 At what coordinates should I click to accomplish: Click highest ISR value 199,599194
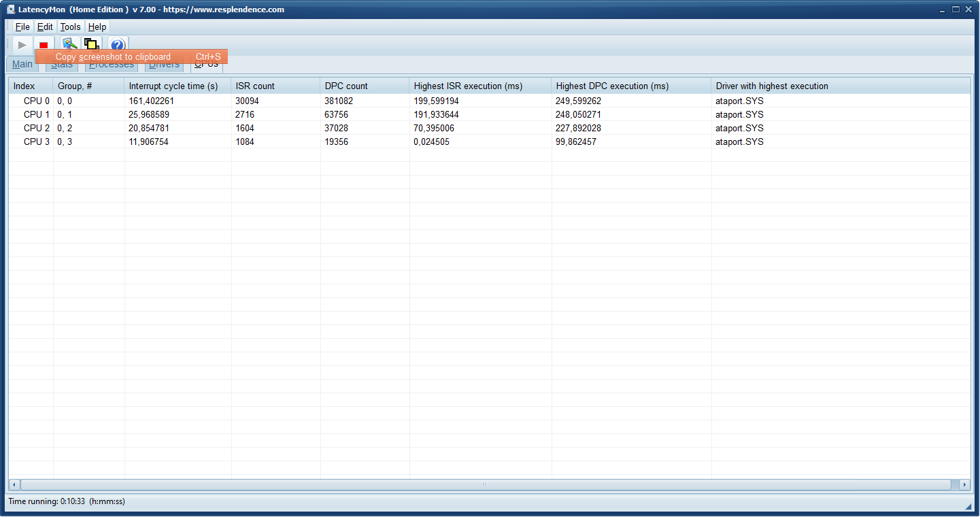(x=436, y=101)
